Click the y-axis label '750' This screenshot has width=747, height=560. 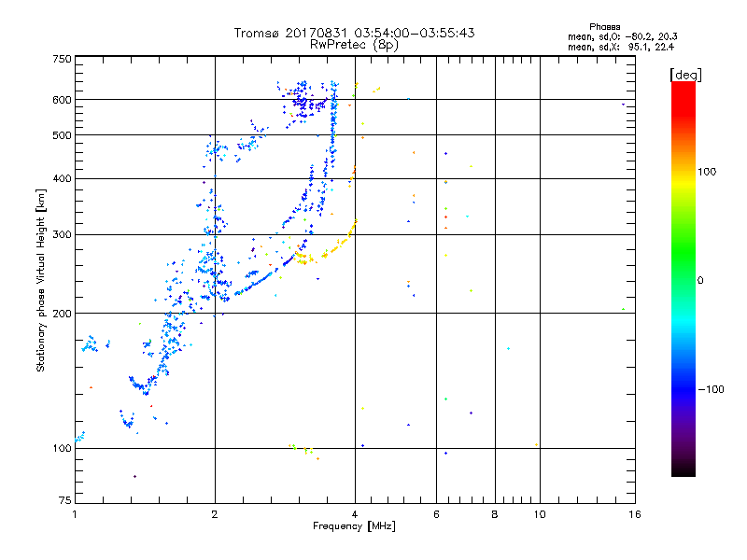coord(62,59)
